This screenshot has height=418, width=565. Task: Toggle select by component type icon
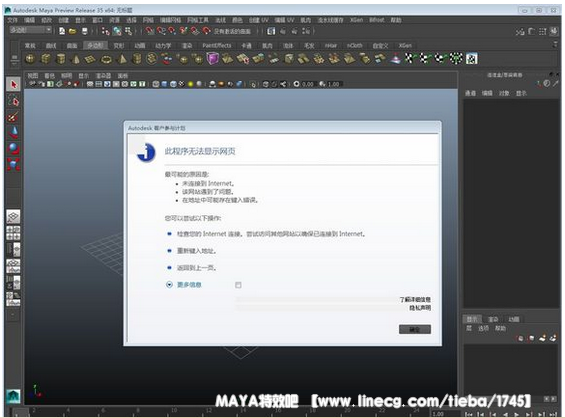[x=128, y=31]
